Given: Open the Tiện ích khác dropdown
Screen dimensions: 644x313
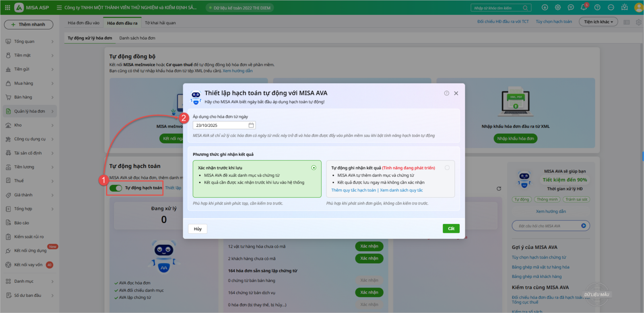Looking at the screenshot, I should point(598,22).
